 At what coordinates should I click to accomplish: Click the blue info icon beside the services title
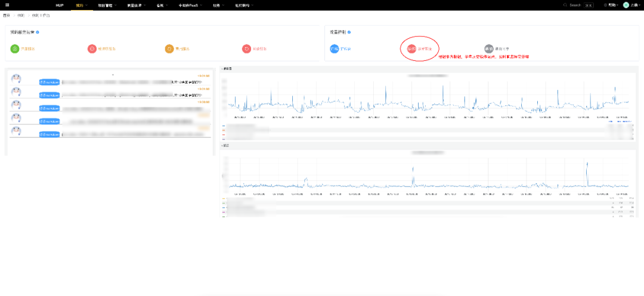click(38, 32)
